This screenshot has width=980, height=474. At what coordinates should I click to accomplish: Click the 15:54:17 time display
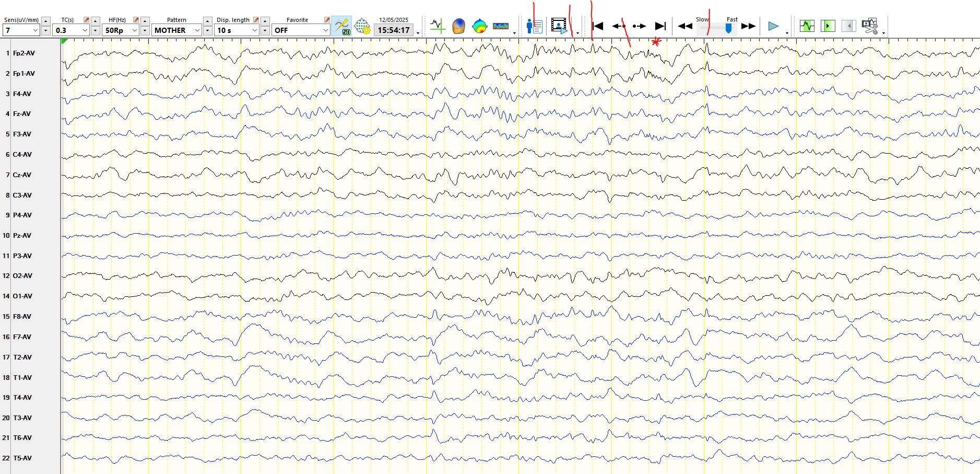tap(394, 30)
